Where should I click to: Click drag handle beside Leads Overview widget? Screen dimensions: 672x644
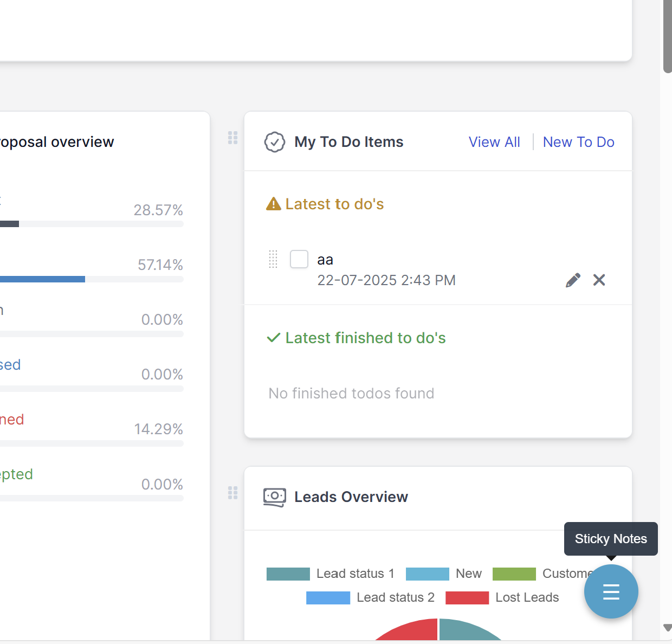pyautogui.click(x=233, y=493)
